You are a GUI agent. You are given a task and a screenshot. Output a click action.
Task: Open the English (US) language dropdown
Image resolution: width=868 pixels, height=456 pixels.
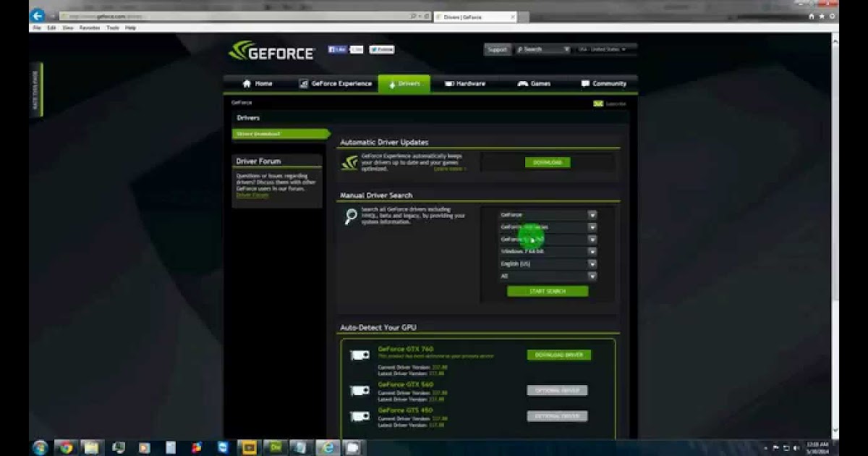pos(548,264)
